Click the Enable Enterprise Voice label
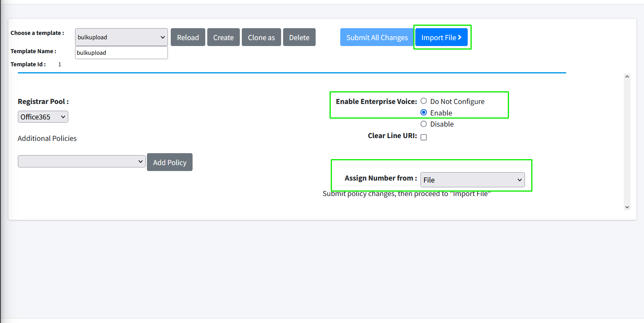Viewport: 644px width, 323px height. [x=376, y=102]
